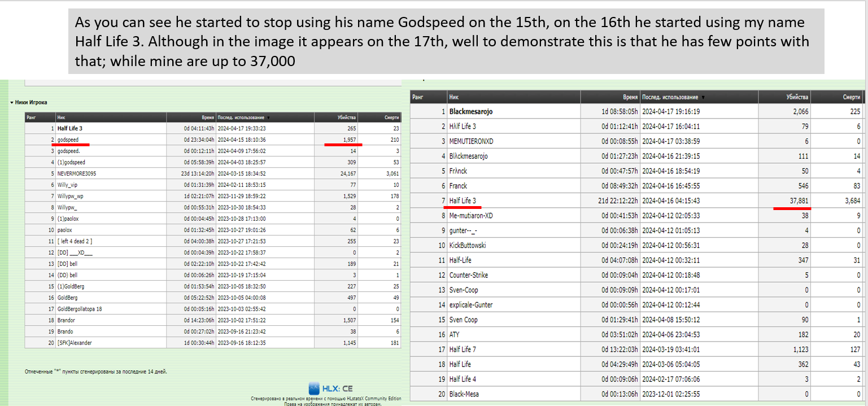
Task: Sort left table by Время column
Action: 208,117
